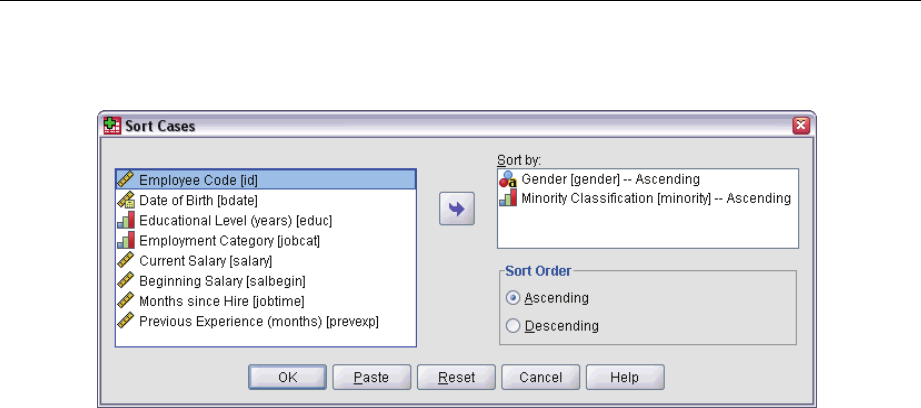Click the Reset button

click(x=456, y=377)
